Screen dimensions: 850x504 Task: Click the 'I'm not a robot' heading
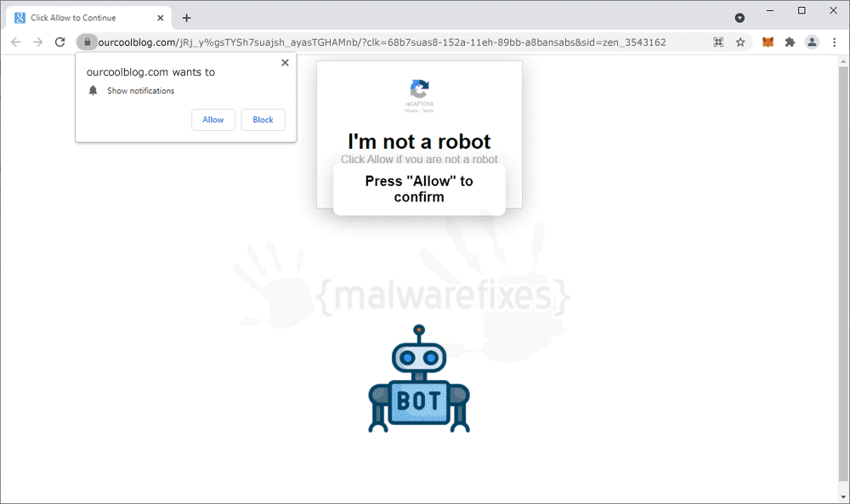tap(419, 141)
